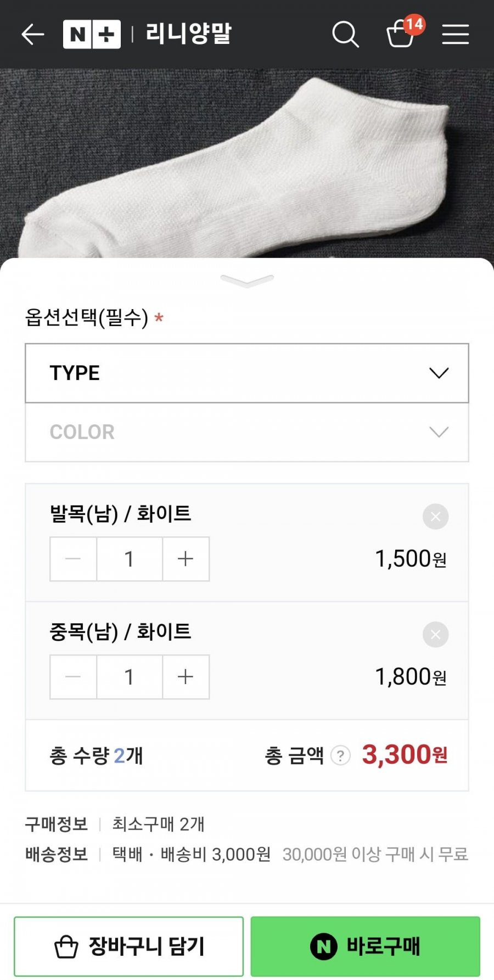The width and height of the screenshot is (494, 980).
Task: Tap the N+ store logo
Action: point(92,34)
